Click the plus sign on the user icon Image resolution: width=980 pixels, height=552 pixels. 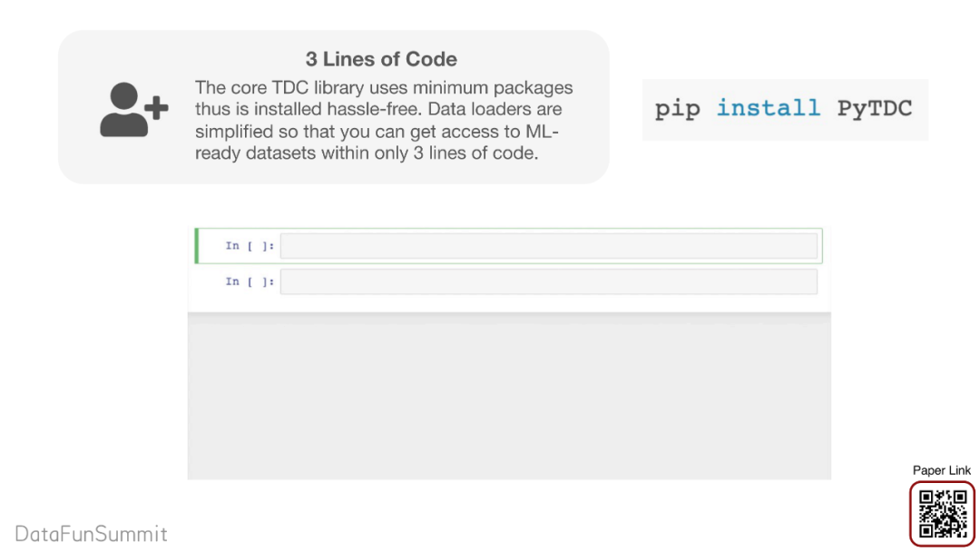tap(158, 109)
